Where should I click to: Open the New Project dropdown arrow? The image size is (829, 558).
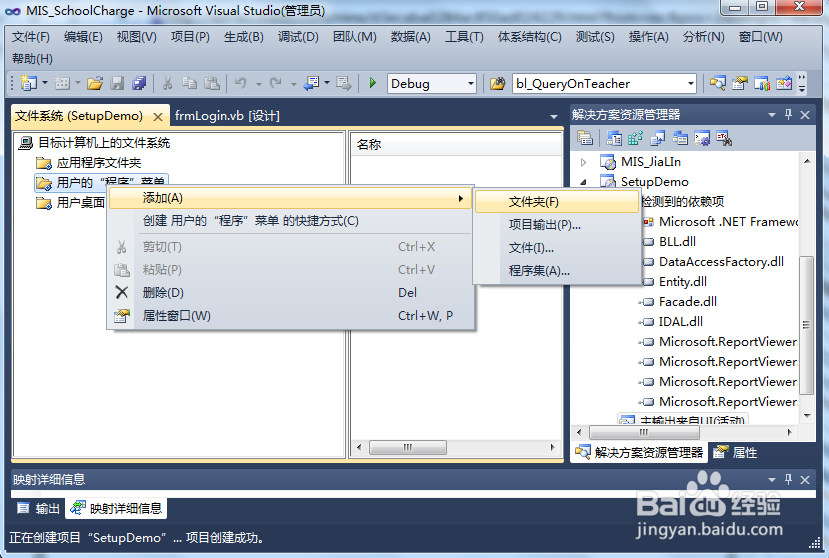(44, 83)
